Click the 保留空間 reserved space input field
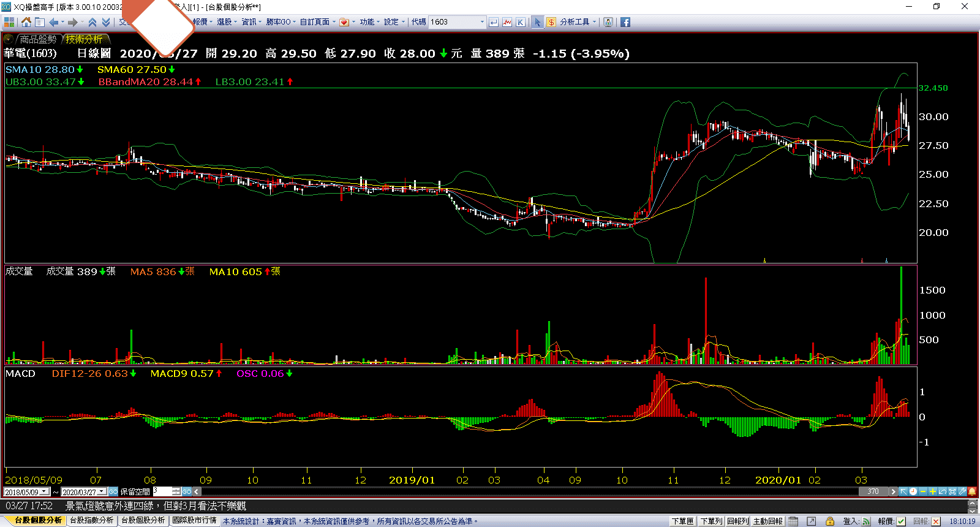This screenshot has width=980, height=527. pyautogui.click(x=162, y=491)
